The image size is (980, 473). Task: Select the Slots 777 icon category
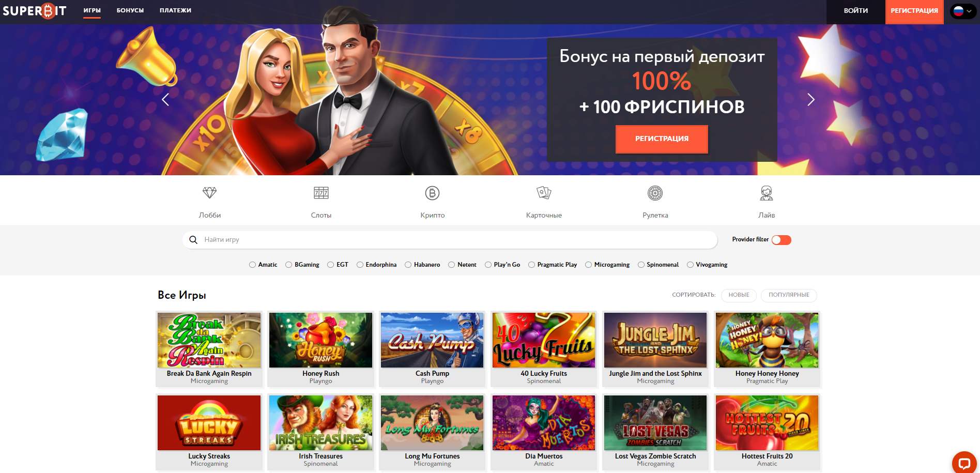click(321, 193)
